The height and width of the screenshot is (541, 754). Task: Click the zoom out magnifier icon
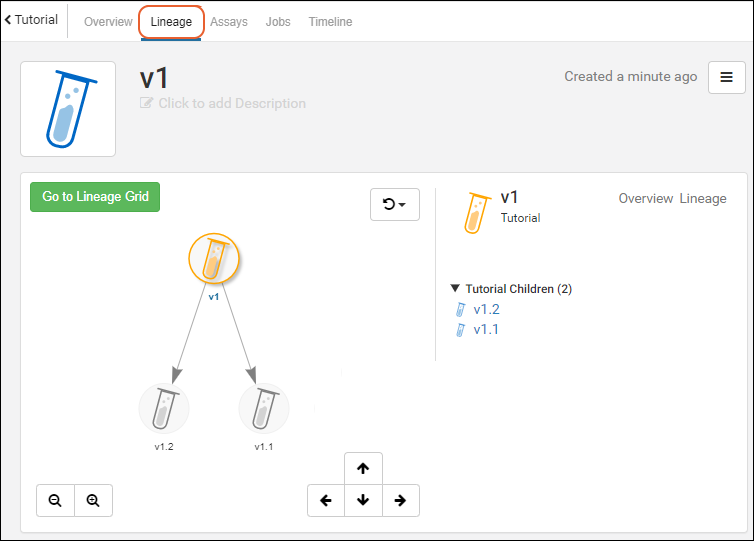click(55, 500)
